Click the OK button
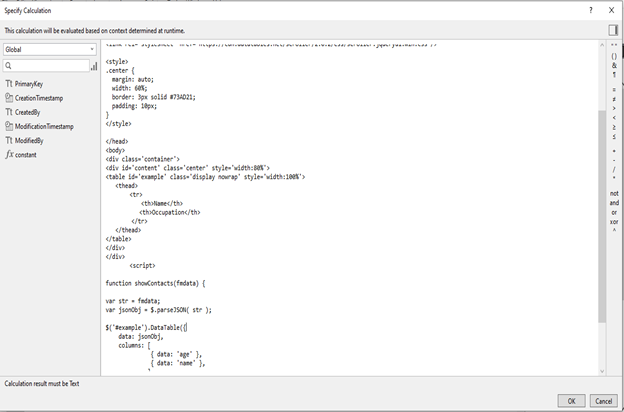Viewport: 624px width, 412px height. (571, 400)
